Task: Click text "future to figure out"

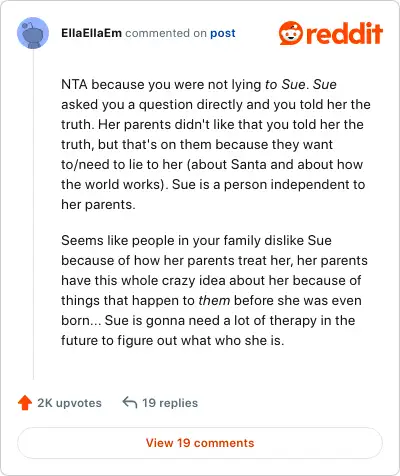Action: pyautogui.click(x=119, y=340)
